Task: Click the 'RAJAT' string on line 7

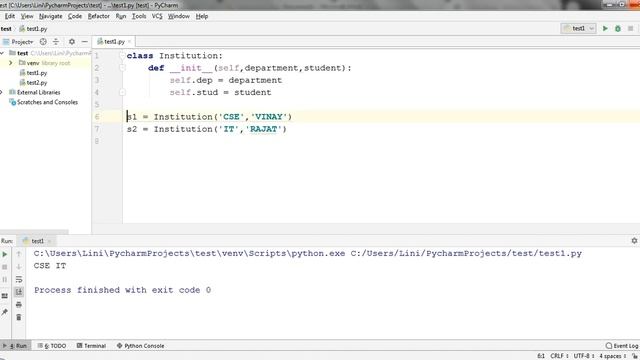Action: click(263, 129)
